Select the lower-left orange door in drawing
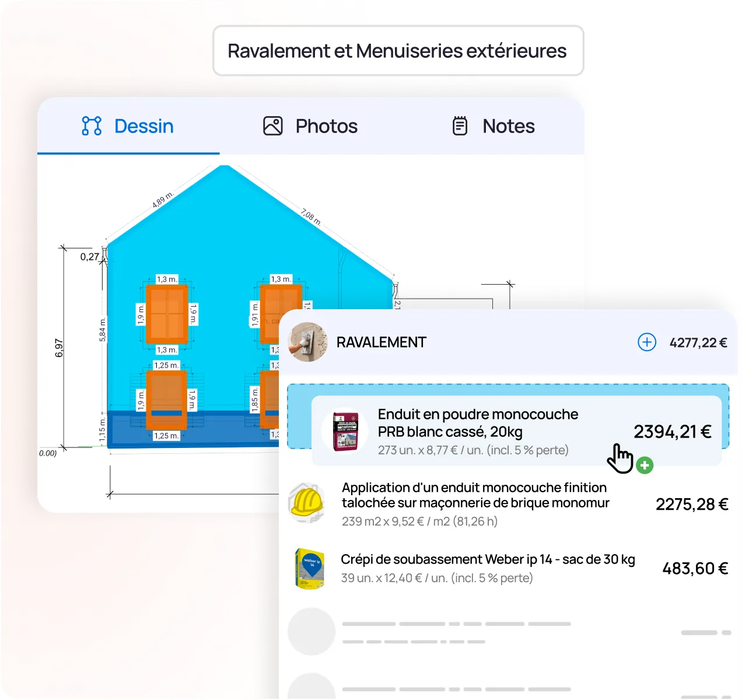The height and width of the screenshot is (700, 756). click(x=166, y=400)
